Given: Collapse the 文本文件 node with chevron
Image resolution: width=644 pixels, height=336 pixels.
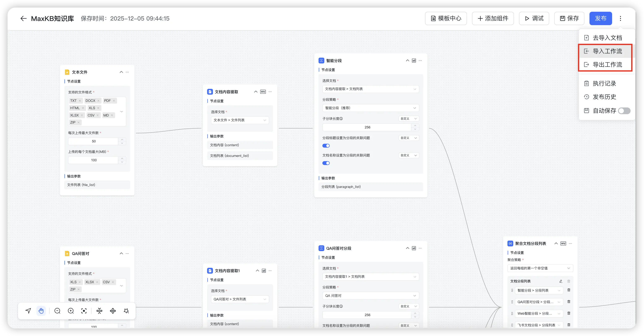Looking at the screenshot, I should click(121, 72).
